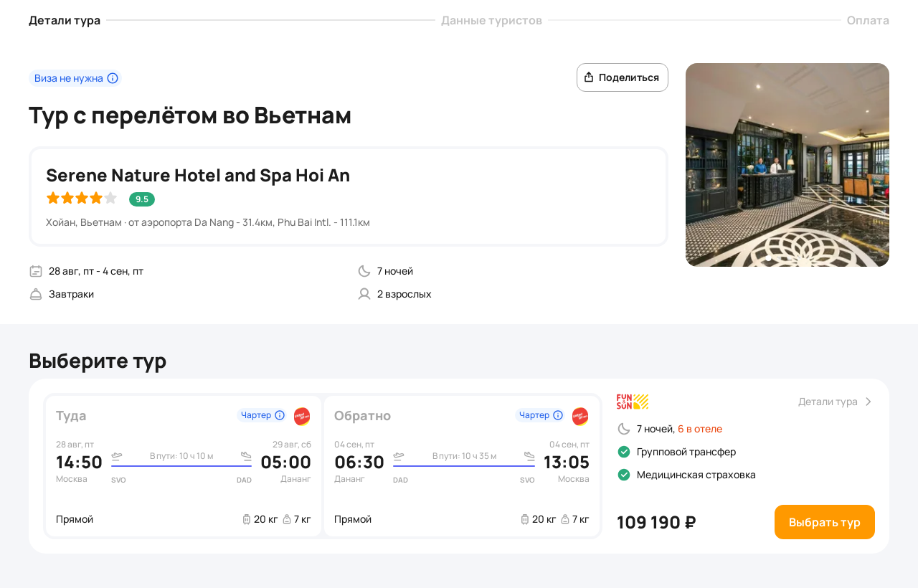Click the "Прямой" label in Туда card
This screenshot has width=918, height=588.
click(x=75, y=519)
